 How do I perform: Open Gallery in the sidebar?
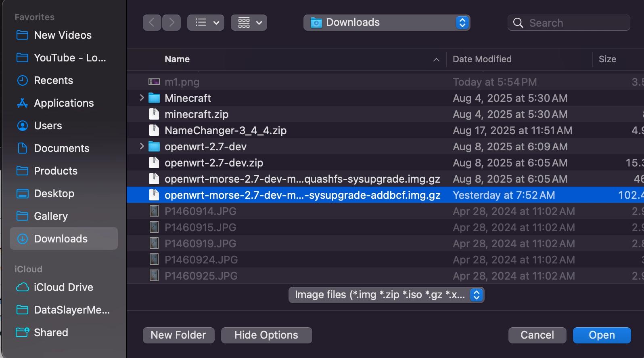tap(64, 216)
